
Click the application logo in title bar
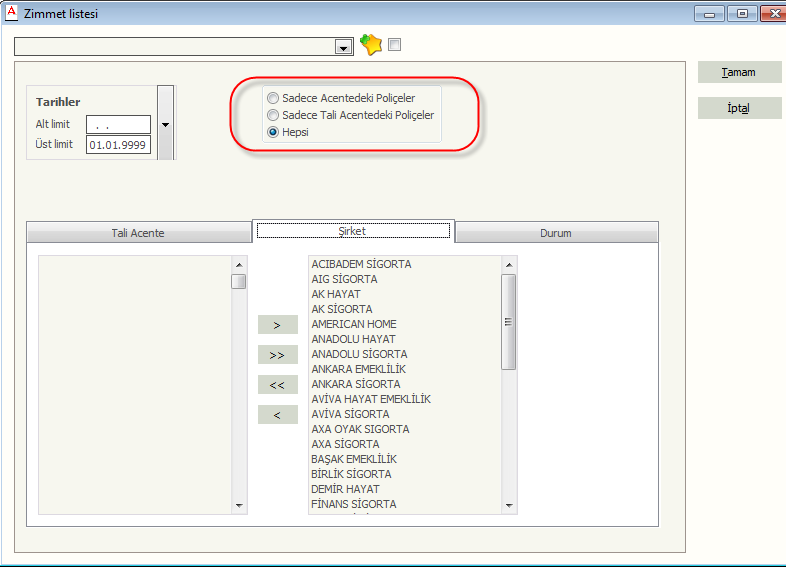pyautogui.click(x=11, y=13)
